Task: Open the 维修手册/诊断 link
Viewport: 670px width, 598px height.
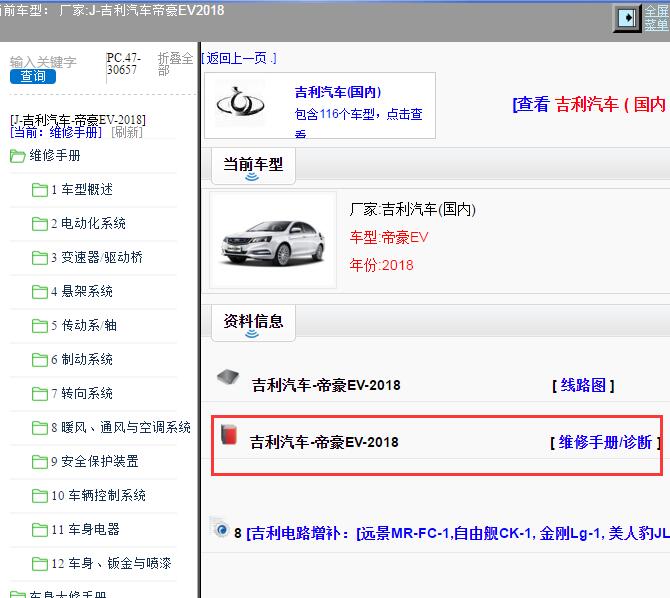Action: coord(605,442)
